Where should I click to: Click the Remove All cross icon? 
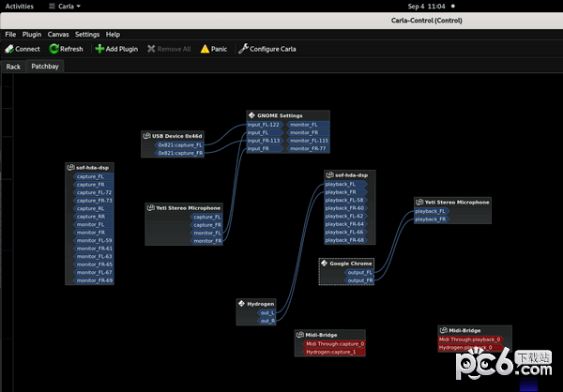(151, 49)
